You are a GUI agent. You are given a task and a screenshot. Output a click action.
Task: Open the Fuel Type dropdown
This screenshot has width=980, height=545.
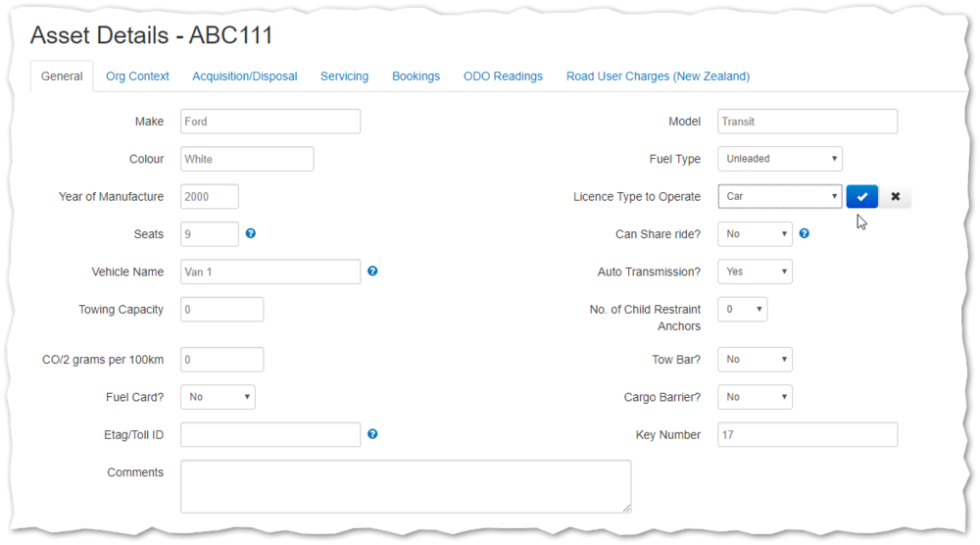click(x=780, y=159)
